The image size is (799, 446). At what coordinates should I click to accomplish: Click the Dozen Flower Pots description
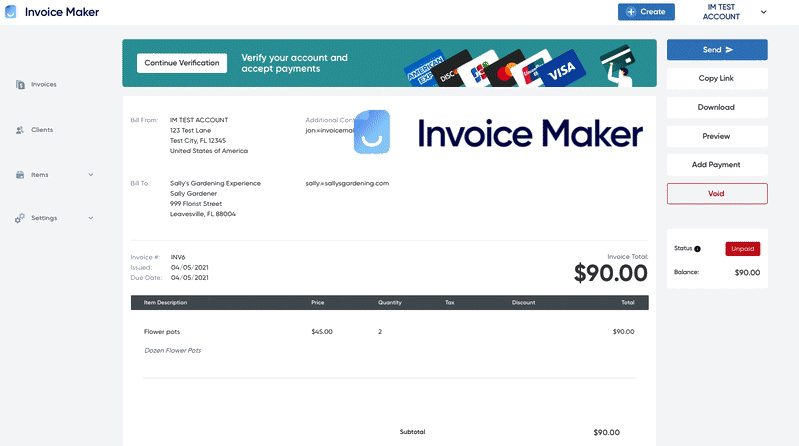click(173, 351)
